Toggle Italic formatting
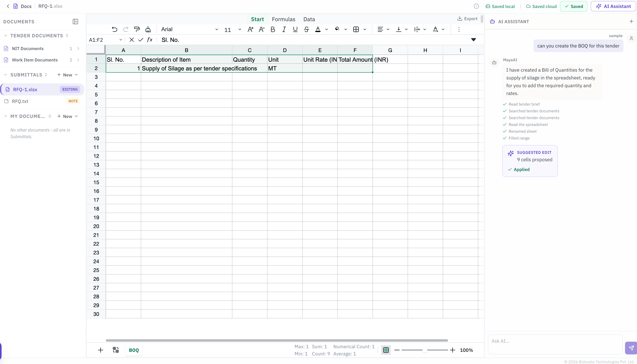Image resolution: width=637 pixels, height=364 pixels. click(x=284, y=30)
